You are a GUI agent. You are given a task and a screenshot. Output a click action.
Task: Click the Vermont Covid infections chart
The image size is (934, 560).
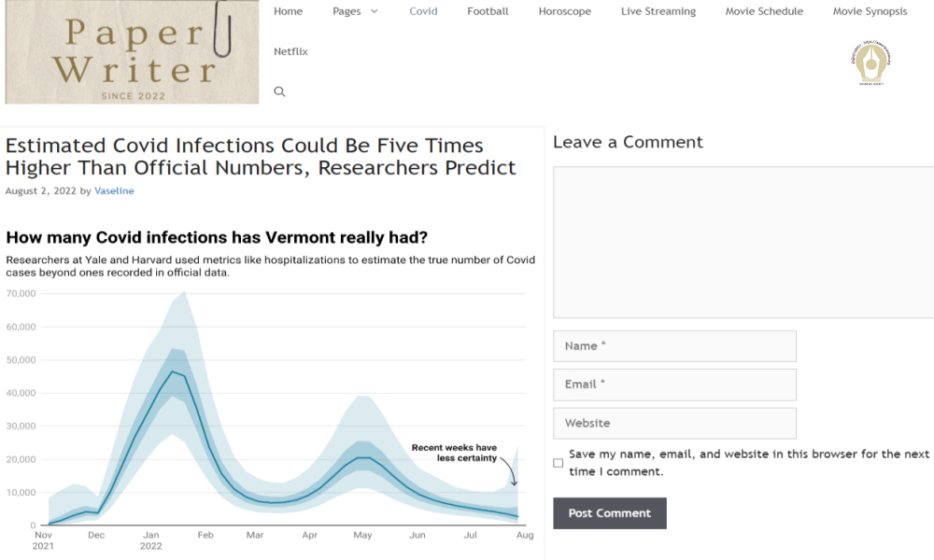(271, 392)
